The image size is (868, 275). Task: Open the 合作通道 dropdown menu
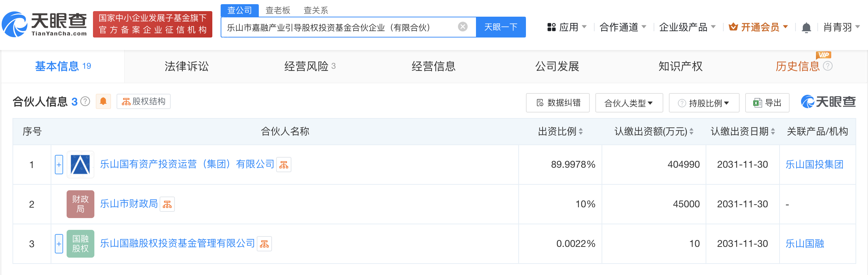click(623, 27)
